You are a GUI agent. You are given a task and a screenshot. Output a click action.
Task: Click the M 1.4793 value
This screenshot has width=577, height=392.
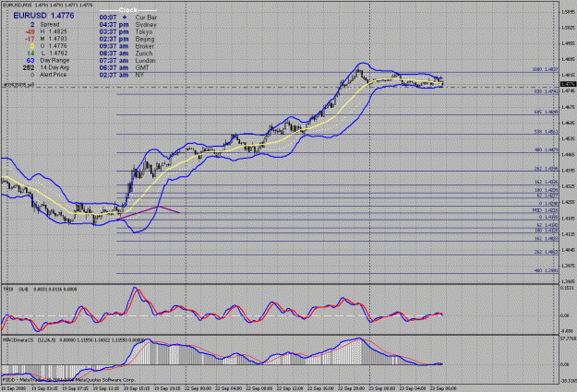coord(54,39)
